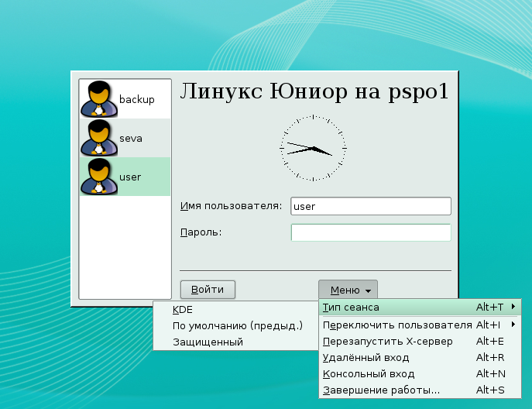532x409 pixels.
Task: Focus the Имя пользователя text field
Action: tap(370, 206)
